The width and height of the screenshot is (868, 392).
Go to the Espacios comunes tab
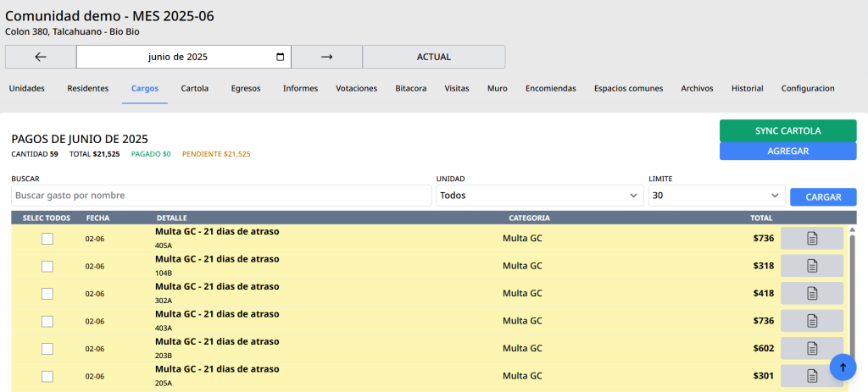[x=628, y=88]
